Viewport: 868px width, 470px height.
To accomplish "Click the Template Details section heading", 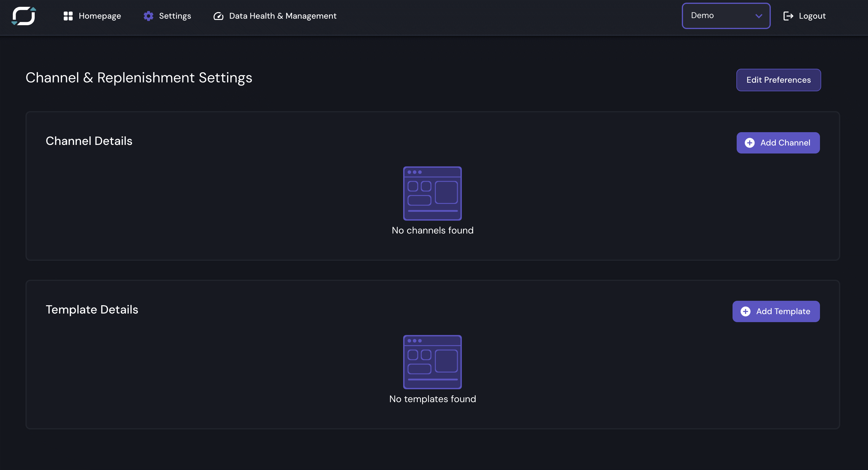I will (92, 309).
